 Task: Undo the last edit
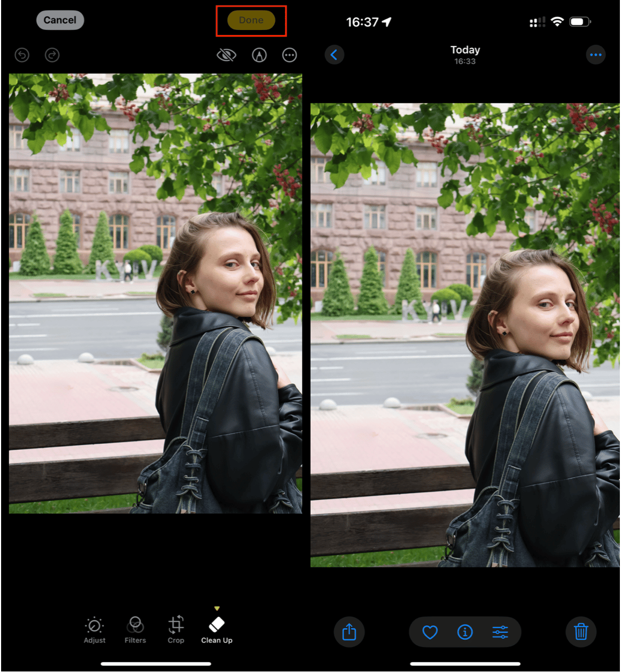[22, 55]
